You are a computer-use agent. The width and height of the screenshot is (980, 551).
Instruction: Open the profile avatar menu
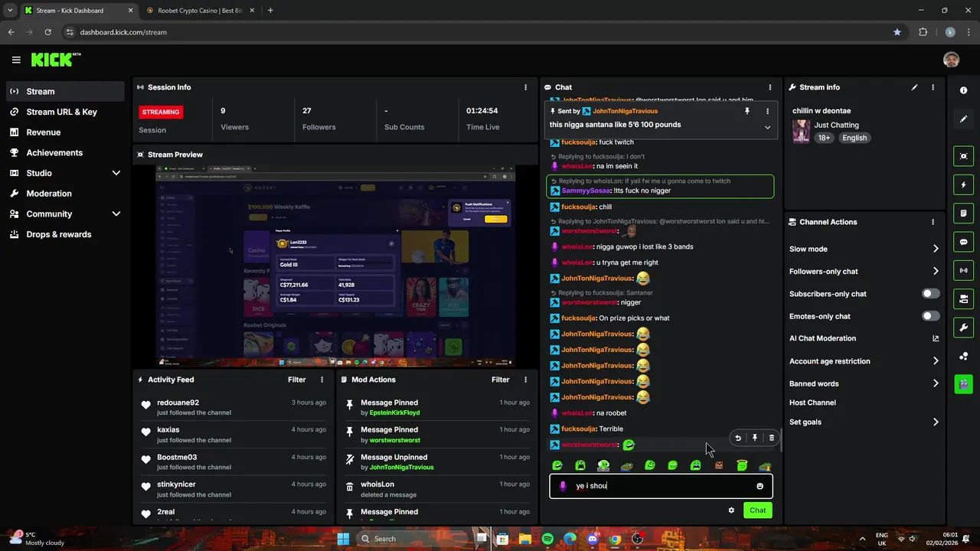point(951,60)
